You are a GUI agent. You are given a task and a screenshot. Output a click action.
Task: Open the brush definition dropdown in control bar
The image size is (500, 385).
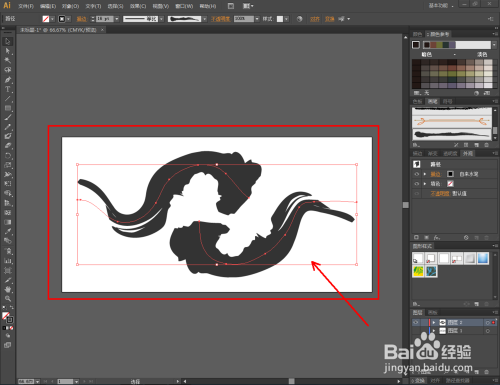204,19
